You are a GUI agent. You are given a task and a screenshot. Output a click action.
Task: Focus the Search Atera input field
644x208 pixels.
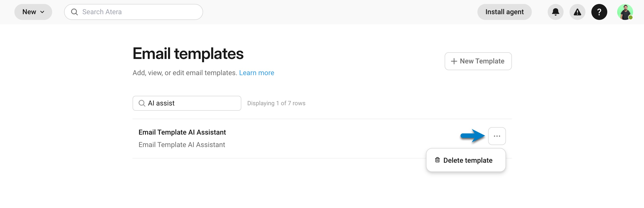[x=133, y=12]
